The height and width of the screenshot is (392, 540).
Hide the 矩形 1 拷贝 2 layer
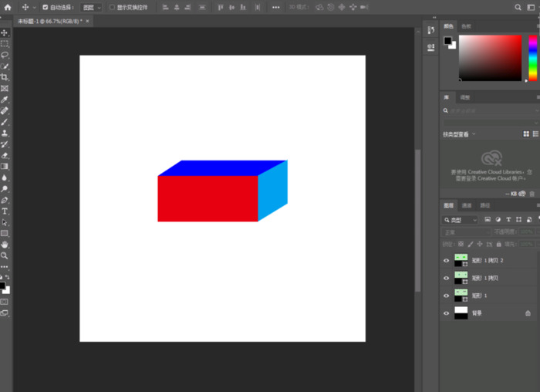pyautogui.click(x=446, y=261)
